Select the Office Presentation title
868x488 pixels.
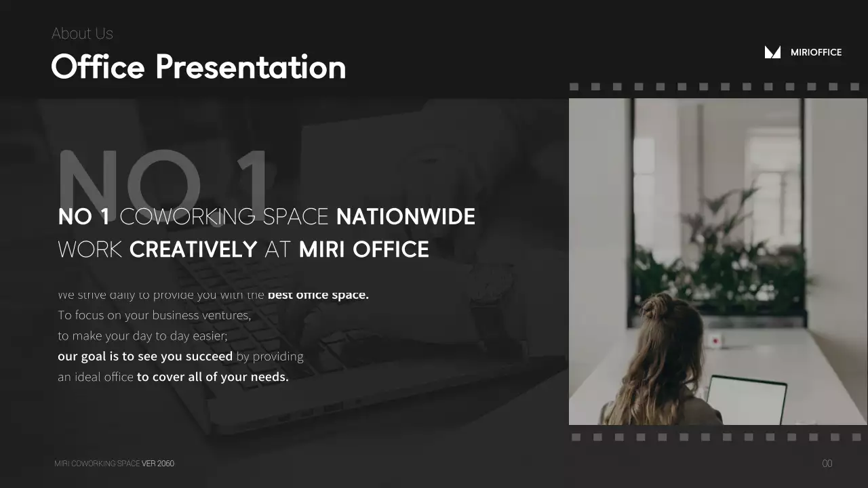click(198, 67)
